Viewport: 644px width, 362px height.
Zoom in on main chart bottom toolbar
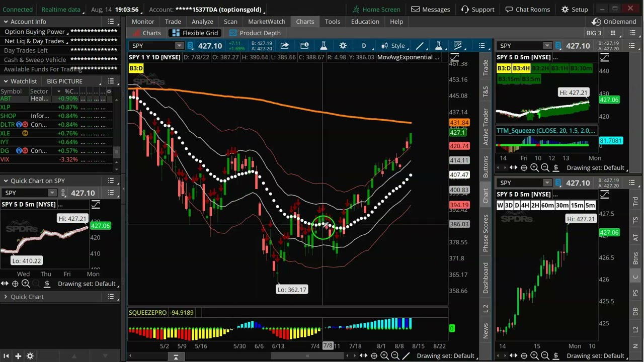[384, 356]
